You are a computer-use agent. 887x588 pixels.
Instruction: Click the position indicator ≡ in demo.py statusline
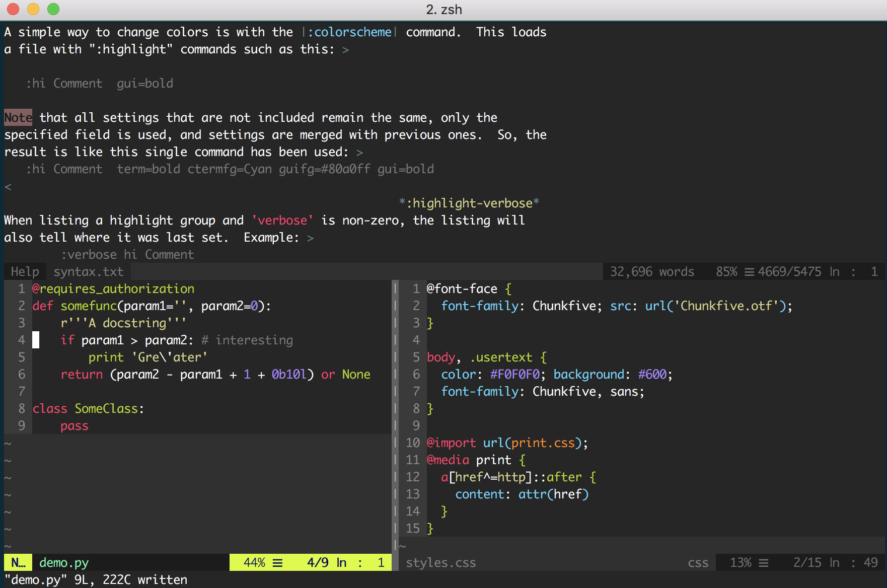277,562
